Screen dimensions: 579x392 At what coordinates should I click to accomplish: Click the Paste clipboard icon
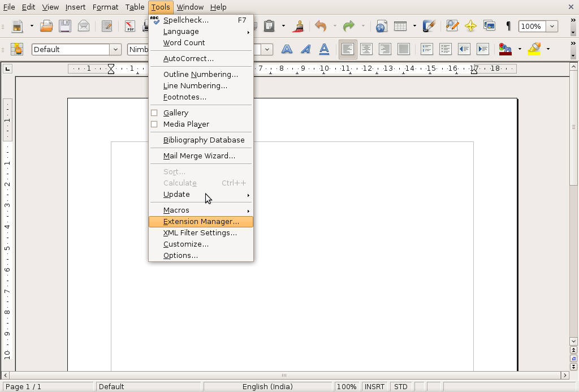(x=269, y=26)
